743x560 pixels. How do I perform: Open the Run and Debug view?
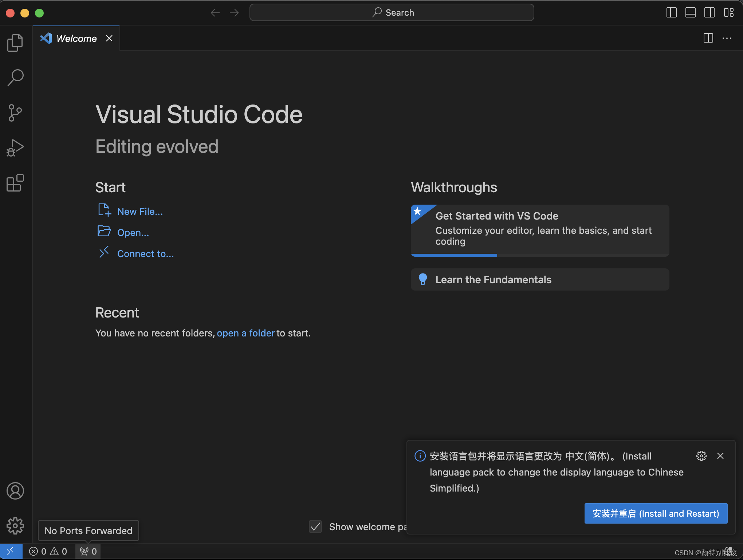[15, 148]
